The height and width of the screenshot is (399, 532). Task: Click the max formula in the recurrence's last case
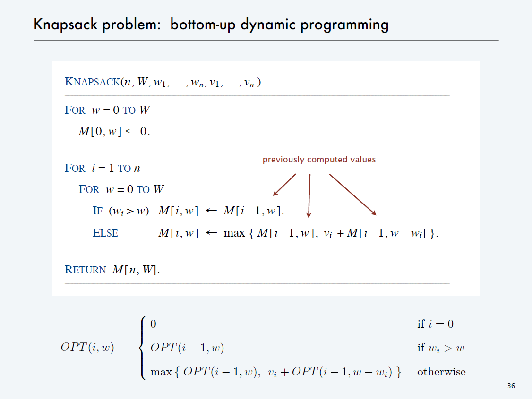(275, 372)
